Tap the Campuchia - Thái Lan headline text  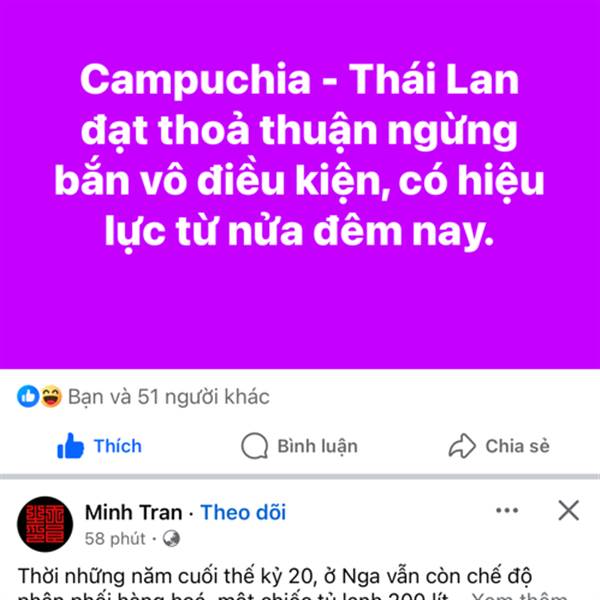(x=300, y=155)
